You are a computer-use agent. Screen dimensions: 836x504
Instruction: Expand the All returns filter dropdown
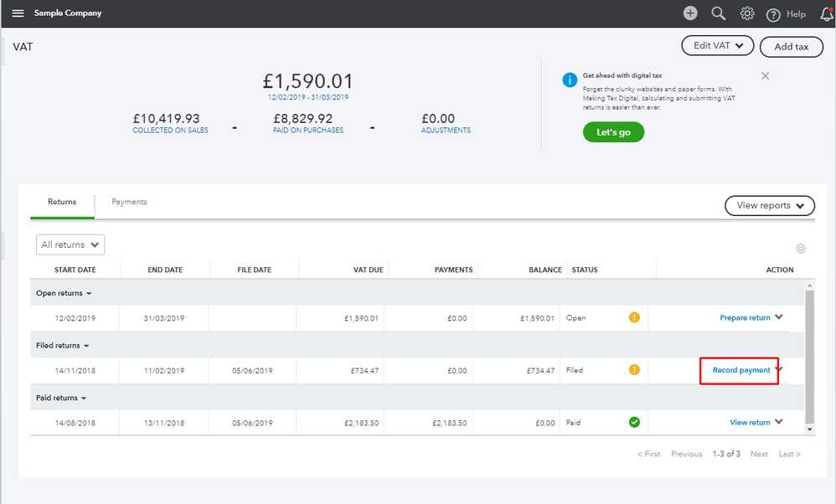(x=70, y=244)
